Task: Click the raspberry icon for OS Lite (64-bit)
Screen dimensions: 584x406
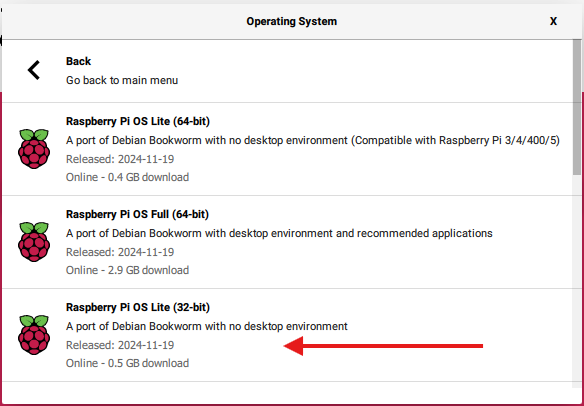Action: click(x=34, y=149)
